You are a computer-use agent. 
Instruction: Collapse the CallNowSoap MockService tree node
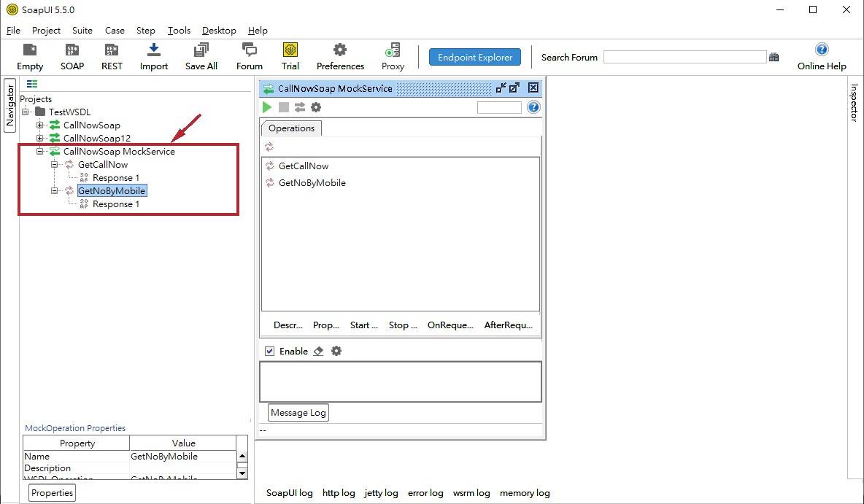click(x=39, y=152)
